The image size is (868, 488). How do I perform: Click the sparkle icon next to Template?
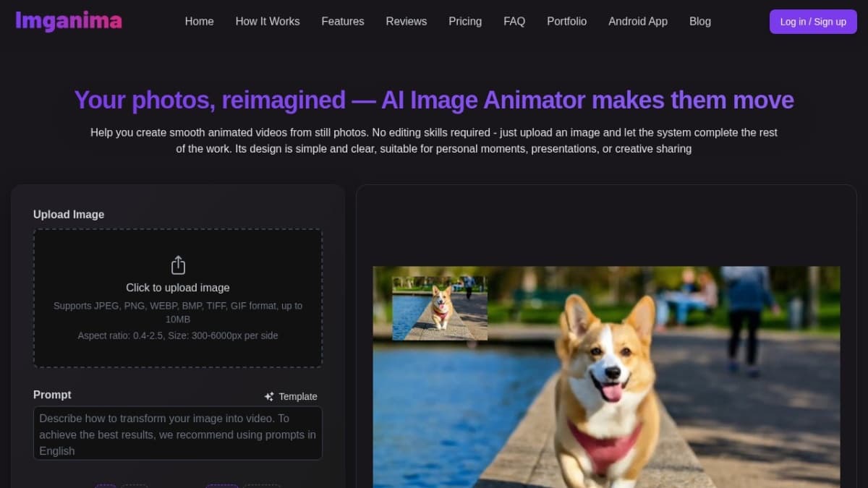click(x=269, y=396)
